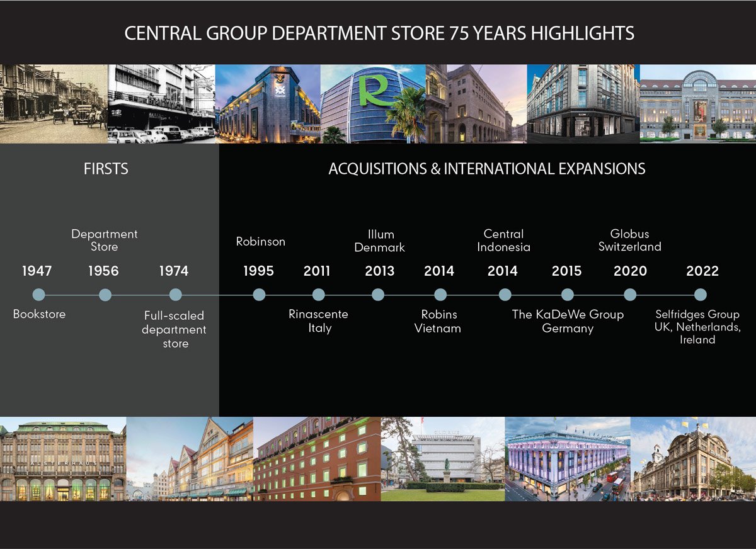Image resolution: width=756 pixels, height=549 pixels.
Task: Click the 2022 Selfridges timeline dot
Action: 700,295
